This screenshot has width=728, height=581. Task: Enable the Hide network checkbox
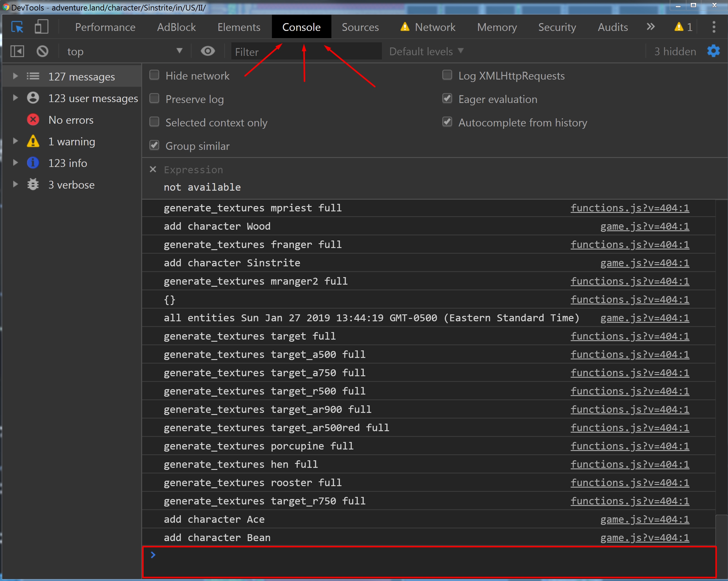[x=154, y=75]
